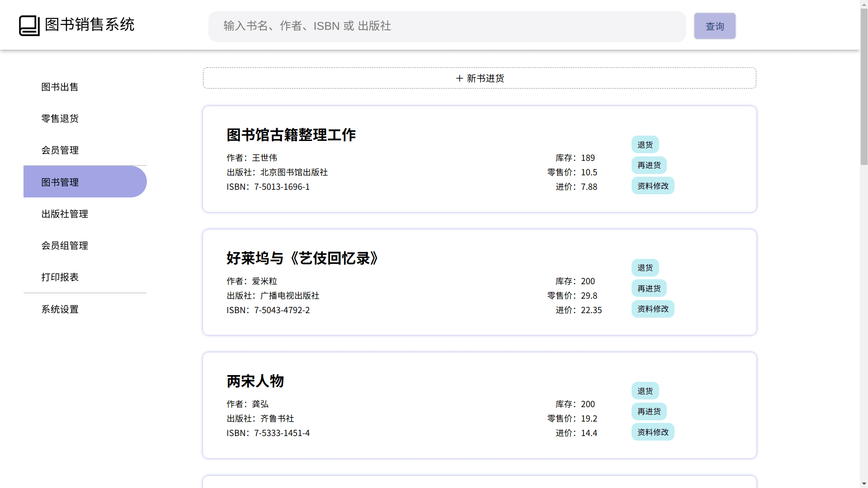Image resolution: width=868 pixels, height=488 pixels.
Task: Select 会员管理 from sidebar
Action: tap(60, 150)
